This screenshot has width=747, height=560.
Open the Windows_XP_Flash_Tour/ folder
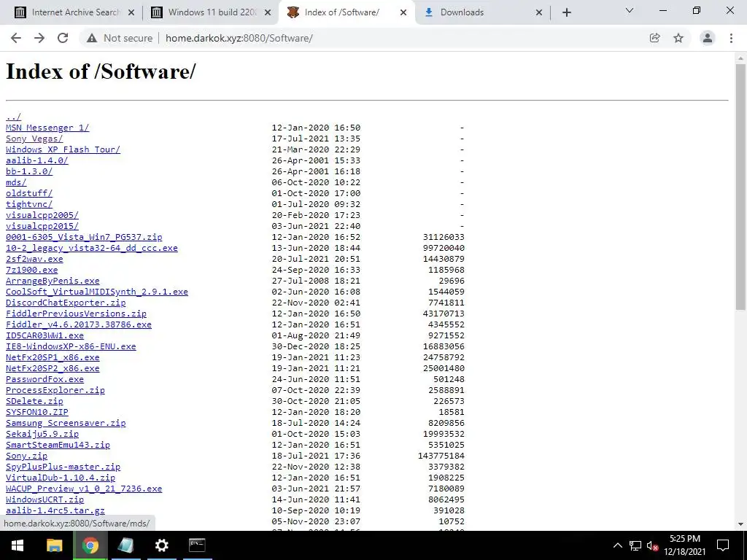tap(63, 149)
